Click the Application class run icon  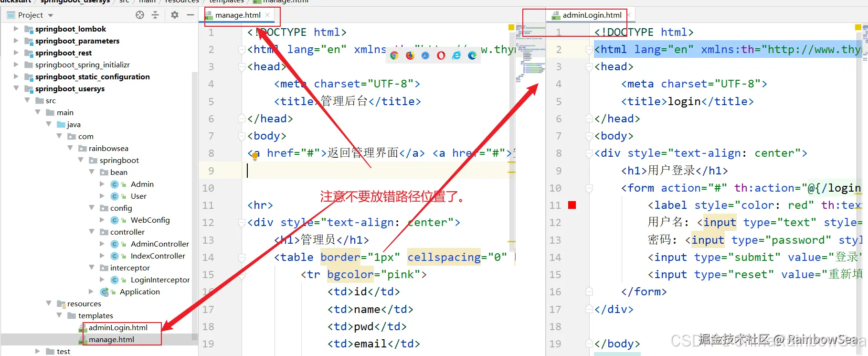(105, 292)
